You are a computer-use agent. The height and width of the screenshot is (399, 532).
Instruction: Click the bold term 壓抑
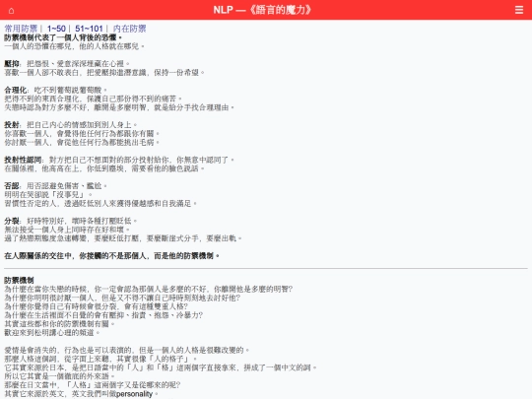pyautogui.click(x=12, y=64)
